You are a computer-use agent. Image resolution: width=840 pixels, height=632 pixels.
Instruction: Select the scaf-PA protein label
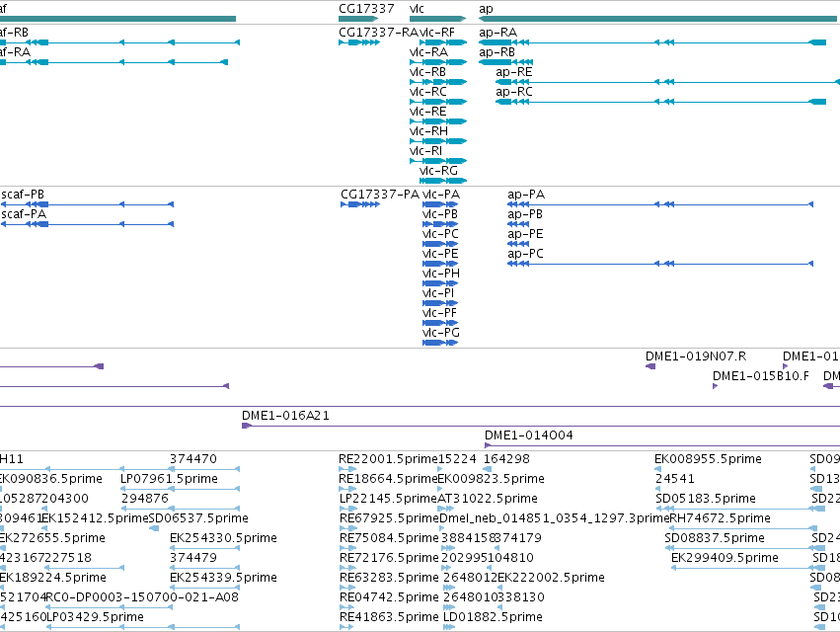tap(24, 214)
